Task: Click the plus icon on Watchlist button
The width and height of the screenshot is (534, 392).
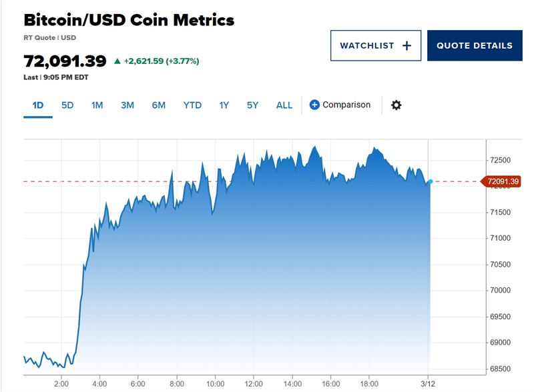Action: [407, 46]
